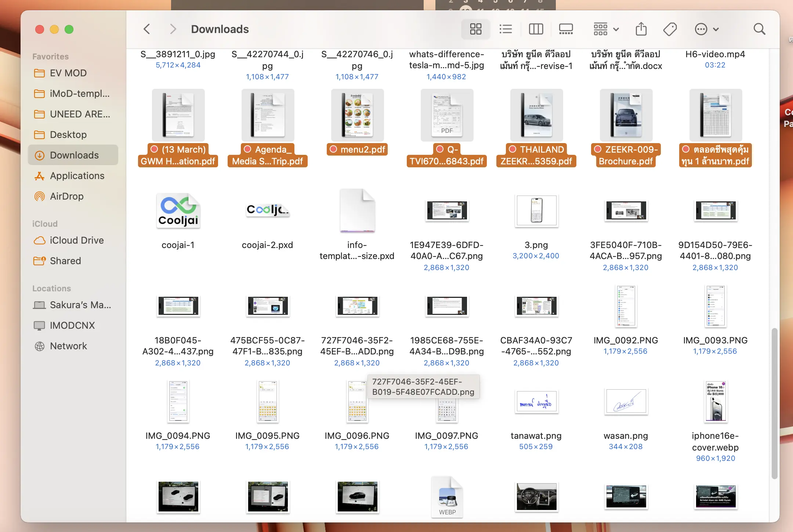Expand the More actions ellipsis menu
Screen dimensions: 793x532
[x=707, y=29]
